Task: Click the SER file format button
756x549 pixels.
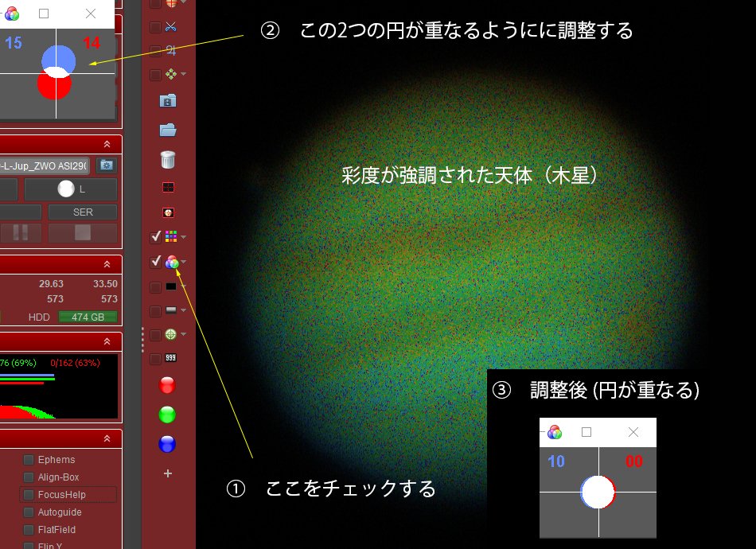Action: tap(82, 212)
